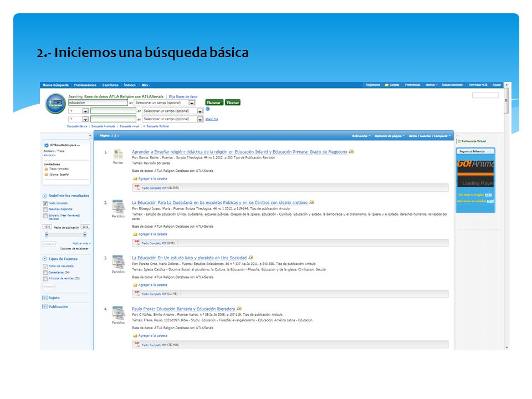Click the PDF icon for result 4 (787.4KB)
Image resolution: width=532 pixels, height=399 pixels.
pos(137,344)
